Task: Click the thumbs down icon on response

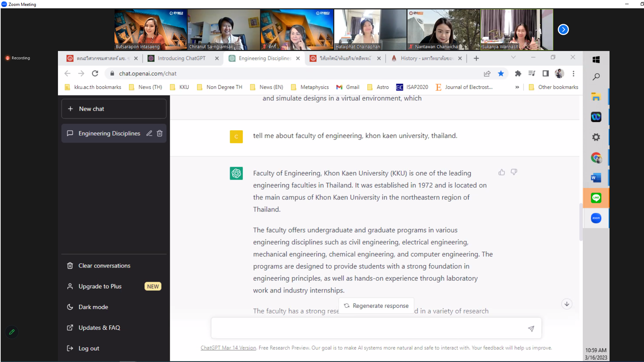Action: (x=514, y=172)
